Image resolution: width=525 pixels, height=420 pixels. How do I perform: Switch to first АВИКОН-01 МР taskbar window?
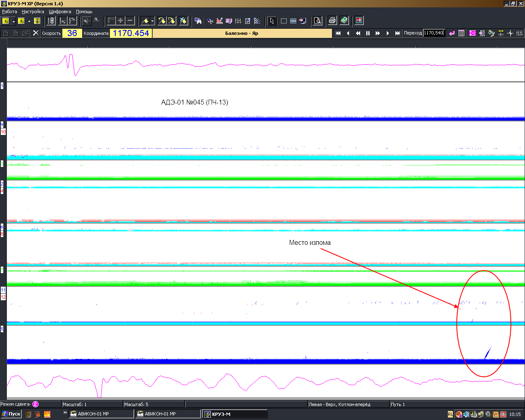(x=101, y=414)
